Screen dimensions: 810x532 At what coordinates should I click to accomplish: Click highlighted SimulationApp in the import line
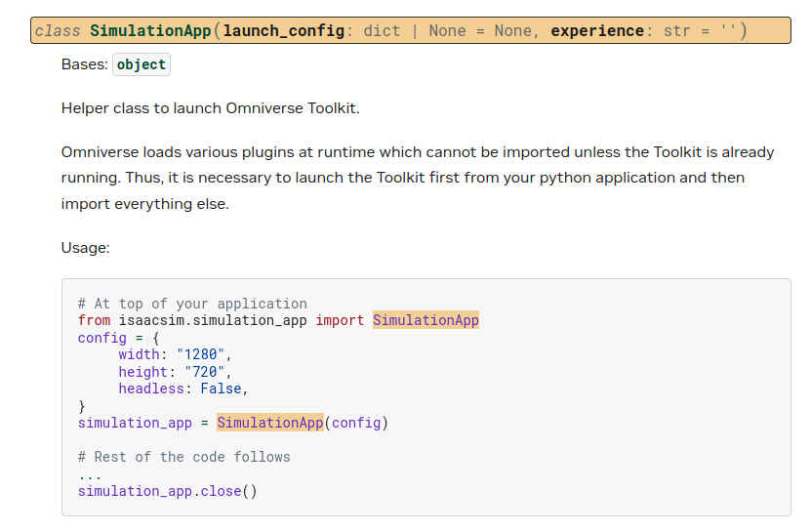[x=425, y=320]
